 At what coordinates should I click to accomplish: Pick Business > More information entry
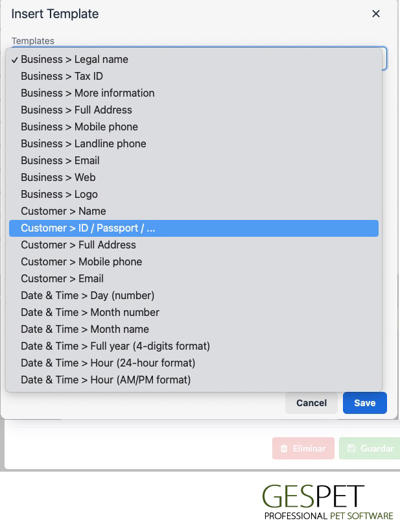coord(194,93)
